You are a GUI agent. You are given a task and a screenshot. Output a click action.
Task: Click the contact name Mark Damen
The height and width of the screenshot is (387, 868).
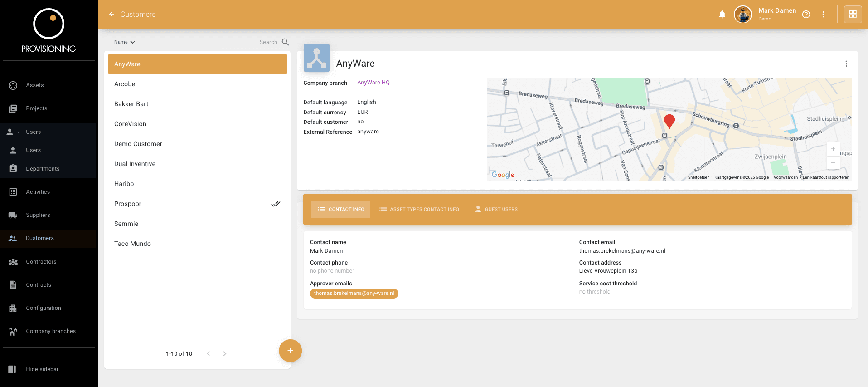point(326,251)
